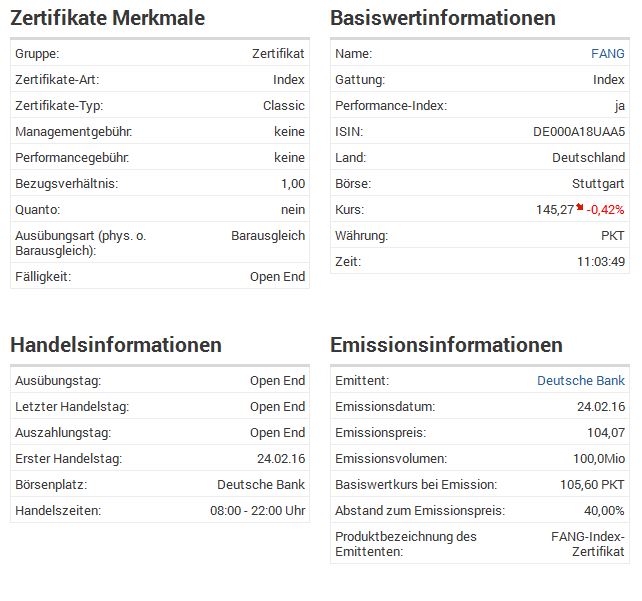Open the FANG underlying link
The height and width of the screenshot is (601, 642).
tap(607, 54)
